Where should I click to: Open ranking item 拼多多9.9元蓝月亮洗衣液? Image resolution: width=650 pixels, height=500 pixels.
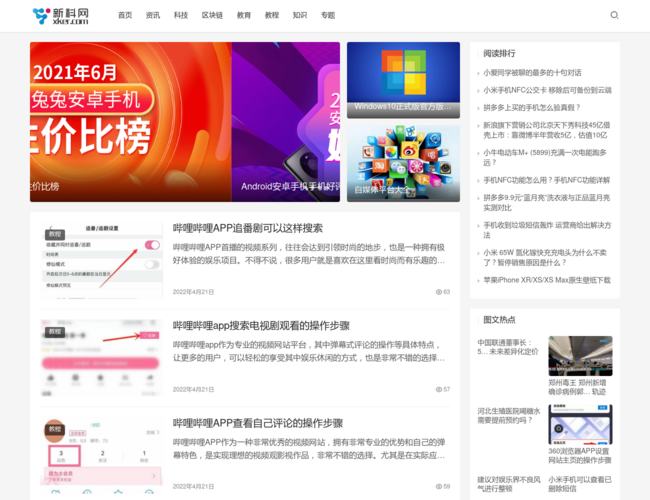coord(547,203)
